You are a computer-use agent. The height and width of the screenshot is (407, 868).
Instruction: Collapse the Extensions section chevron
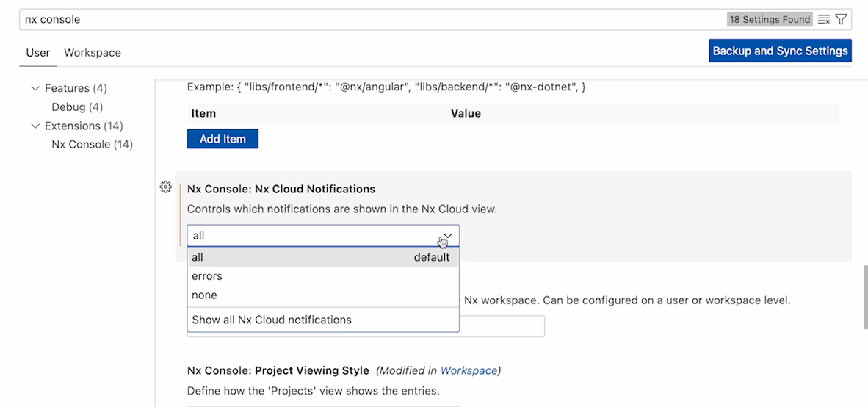coord(35,126)
